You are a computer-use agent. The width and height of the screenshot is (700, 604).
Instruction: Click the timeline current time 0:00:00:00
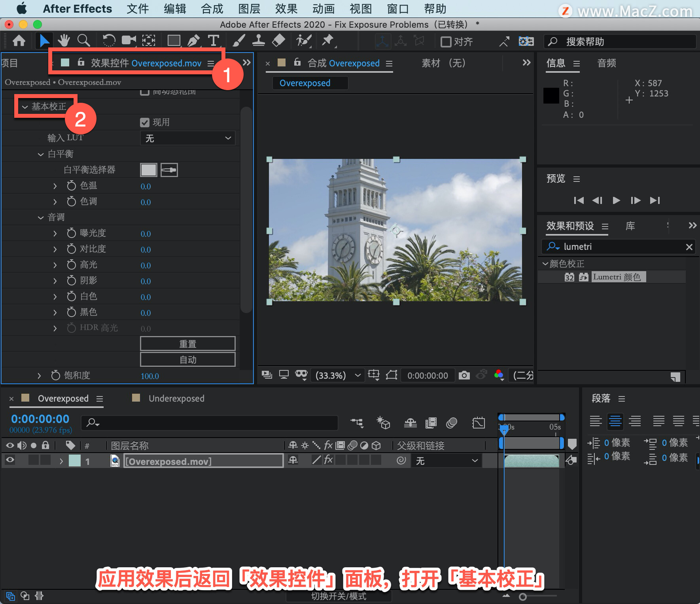click(x=40, y=419)
